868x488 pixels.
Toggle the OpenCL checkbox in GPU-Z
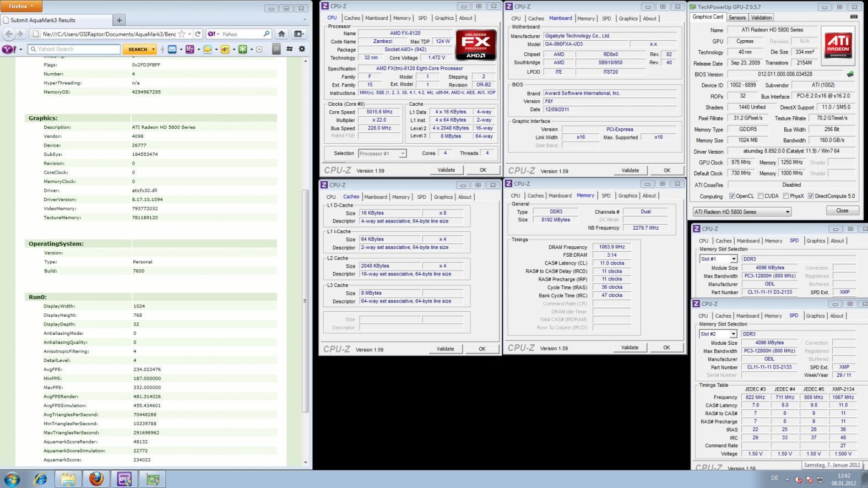tap(732, 196)
